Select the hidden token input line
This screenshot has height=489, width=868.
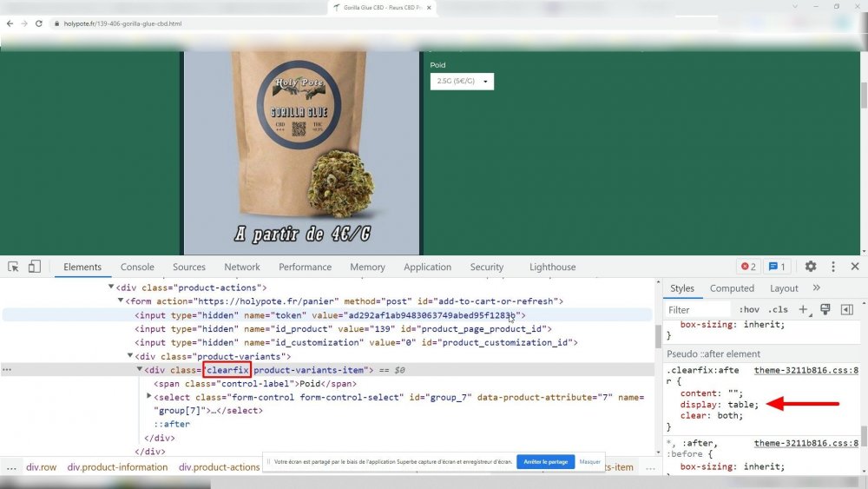330,315
